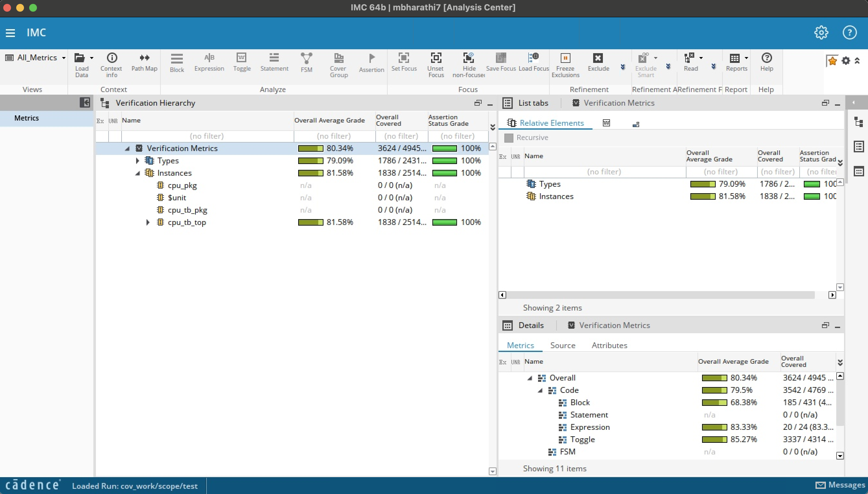Click the Exclude tool
Viewport: 868px width, 494px height.
tap(598, 63)
